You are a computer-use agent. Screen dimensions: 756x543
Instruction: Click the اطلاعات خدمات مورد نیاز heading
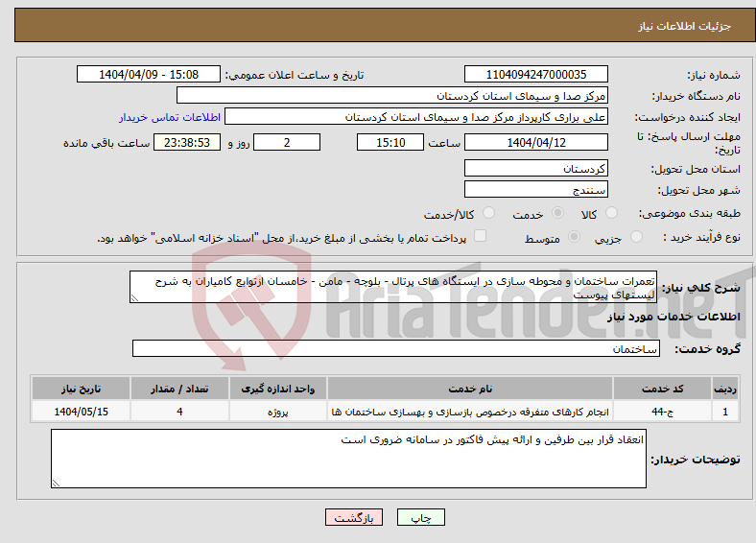pos(673,317)
